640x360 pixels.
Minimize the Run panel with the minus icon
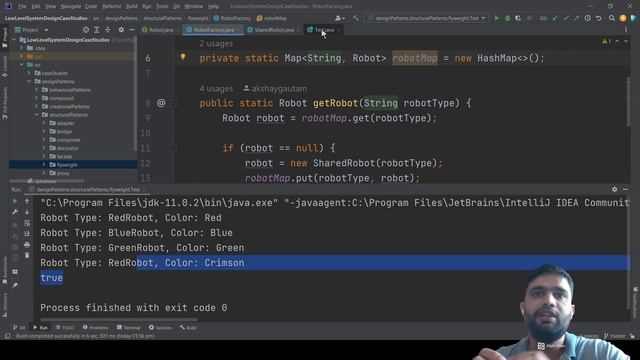point(625,189)
